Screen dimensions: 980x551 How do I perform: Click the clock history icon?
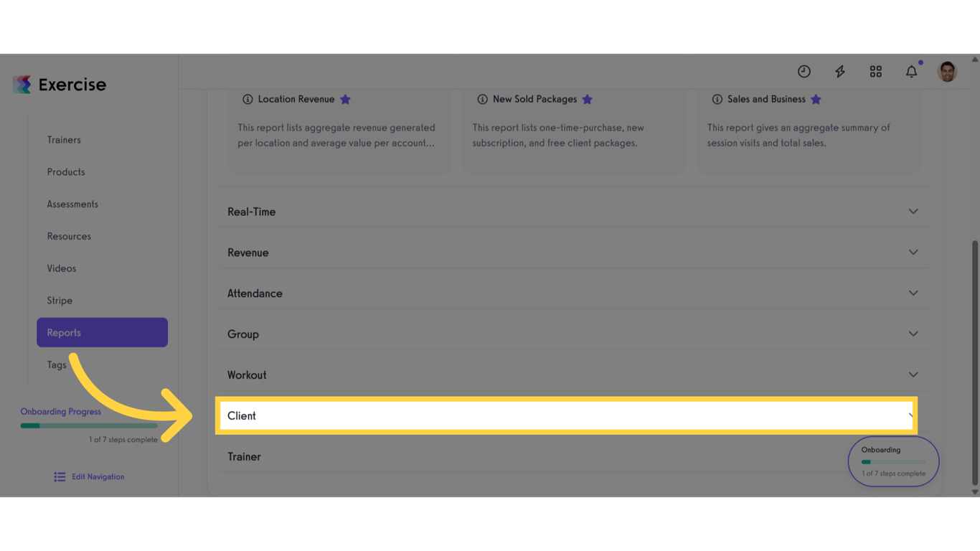point(804,71)
